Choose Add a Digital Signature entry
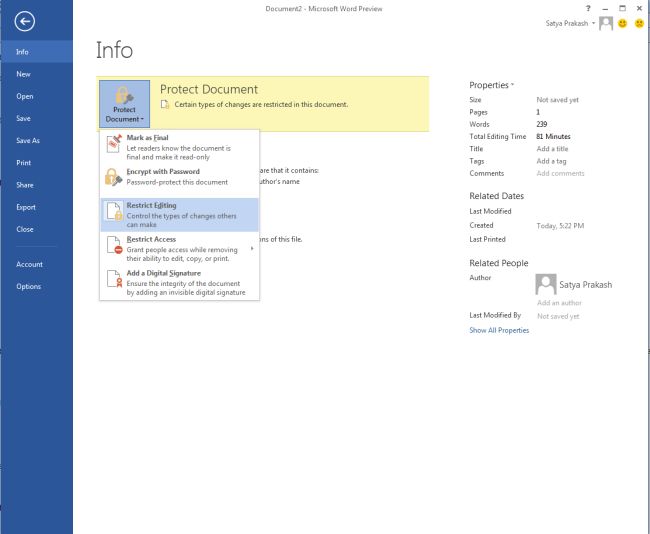The image size is (650, 534). (179, 283)
